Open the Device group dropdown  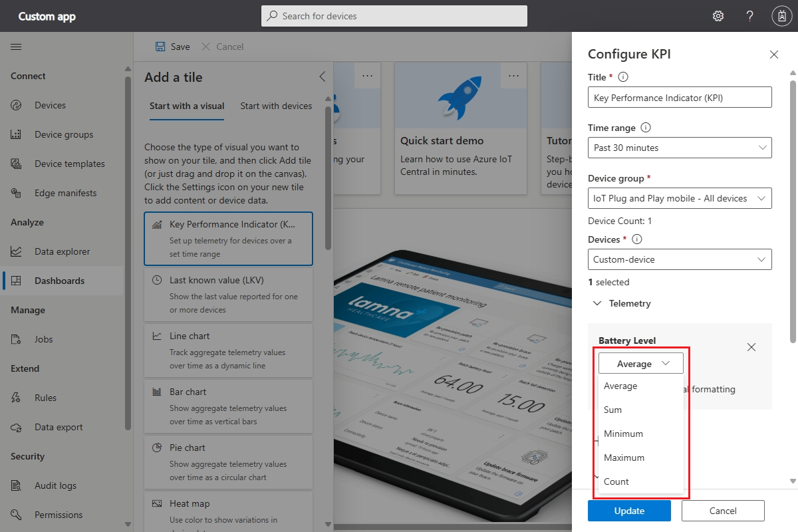pyautogui.click(x=680, y=198)
